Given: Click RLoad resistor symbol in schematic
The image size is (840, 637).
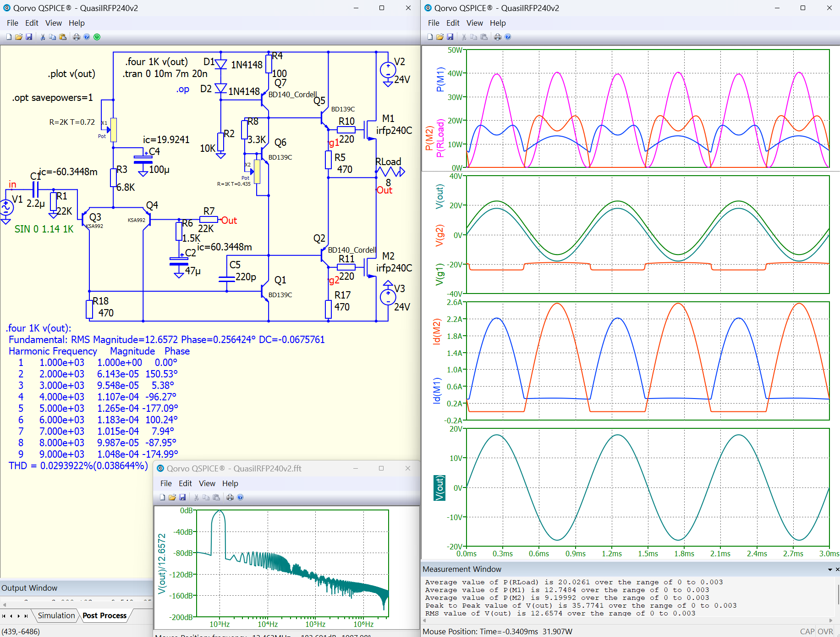Looking at the screenshot, I should 390,172.
